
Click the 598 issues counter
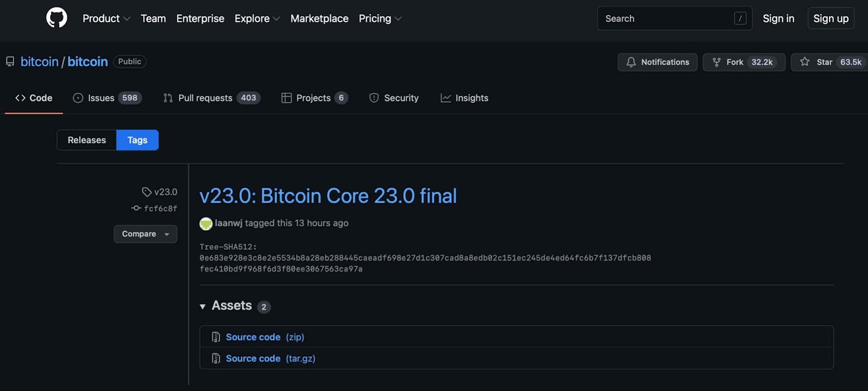[130, 98]
